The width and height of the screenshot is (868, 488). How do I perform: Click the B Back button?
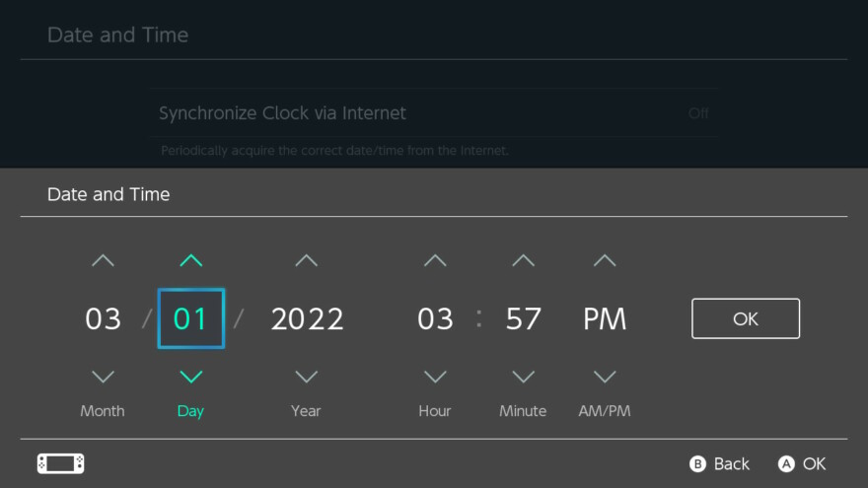click(720, 463)
